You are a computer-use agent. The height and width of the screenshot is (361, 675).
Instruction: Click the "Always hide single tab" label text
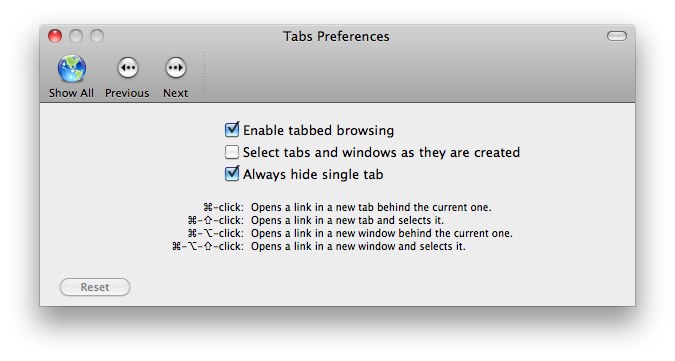tap(313, 174)
